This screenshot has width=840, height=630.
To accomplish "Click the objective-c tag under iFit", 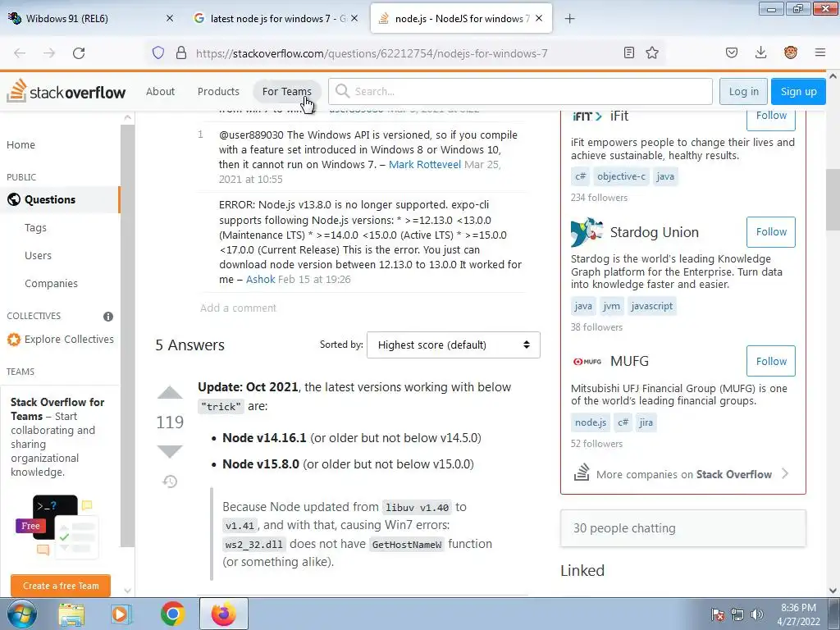I will click(622, 176).
